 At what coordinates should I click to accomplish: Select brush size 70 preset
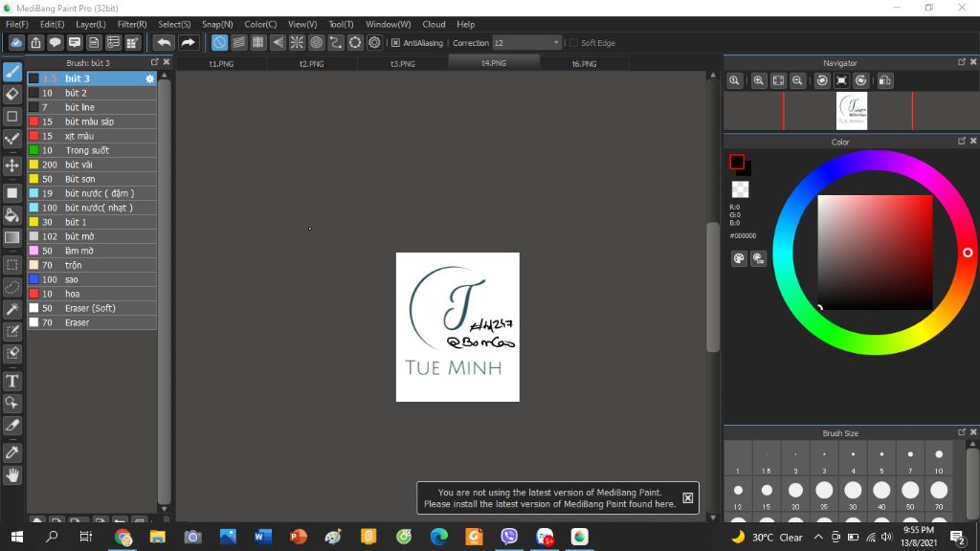coord(939,495)
